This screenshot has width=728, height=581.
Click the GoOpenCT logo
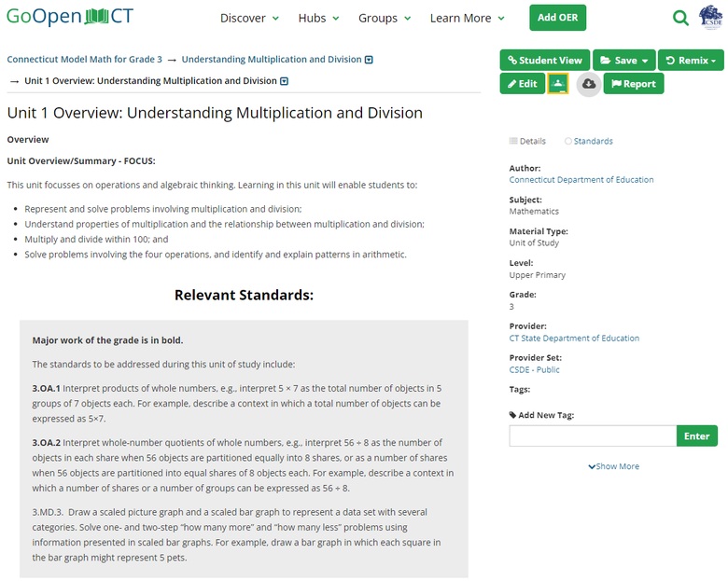click(x=70, y=17)
